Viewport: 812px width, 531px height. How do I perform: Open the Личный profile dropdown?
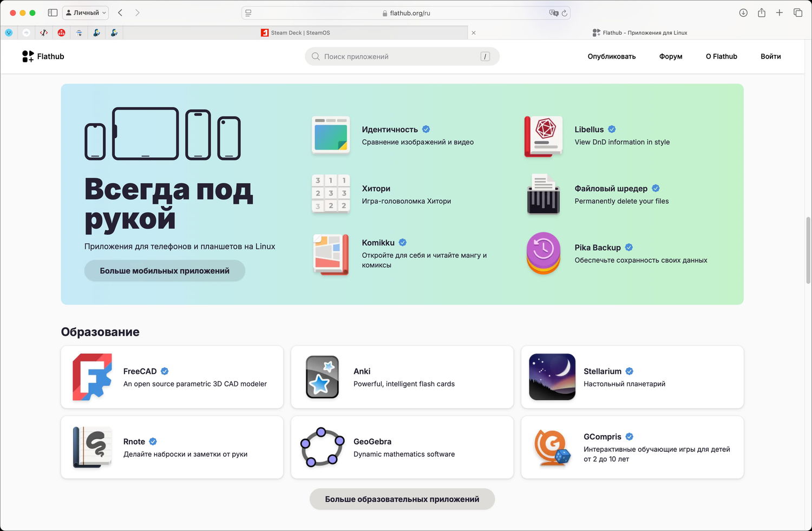pyautogui.click(x=85, y=12)
